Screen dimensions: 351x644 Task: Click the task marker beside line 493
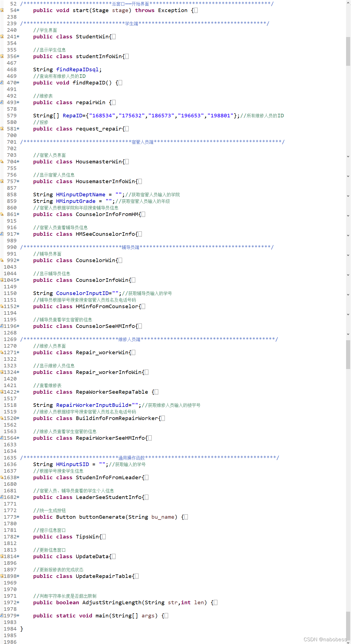pos(2,103)
